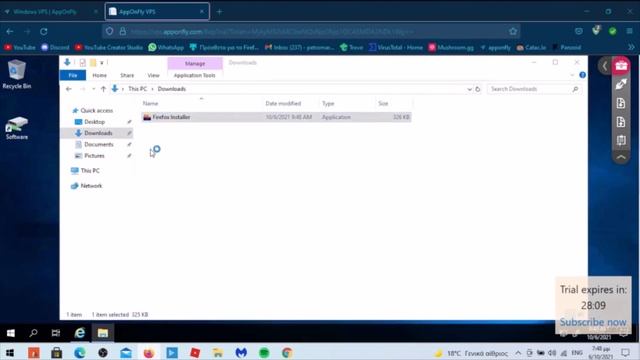Image resolution: width=640 pixels, height=360 pixels.
Task: Select the Firefox Installer file
Action: coord(276,117)
